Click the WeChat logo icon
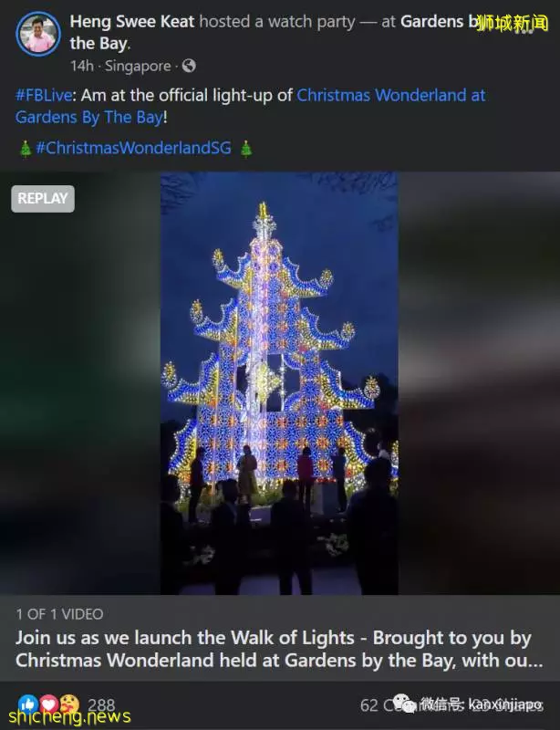The image size is (560, 730). tap(404, 703)
